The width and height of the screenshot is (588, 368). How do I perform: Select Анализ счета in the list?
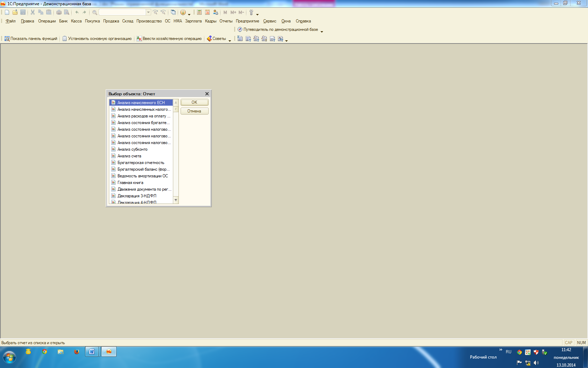pos(141,156)
